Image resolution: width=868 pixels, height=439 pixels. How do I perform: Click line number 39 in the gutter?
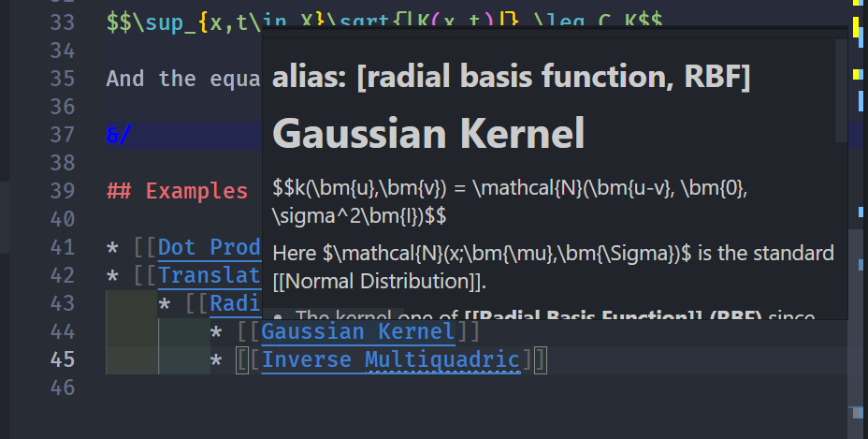coord(63,191)
